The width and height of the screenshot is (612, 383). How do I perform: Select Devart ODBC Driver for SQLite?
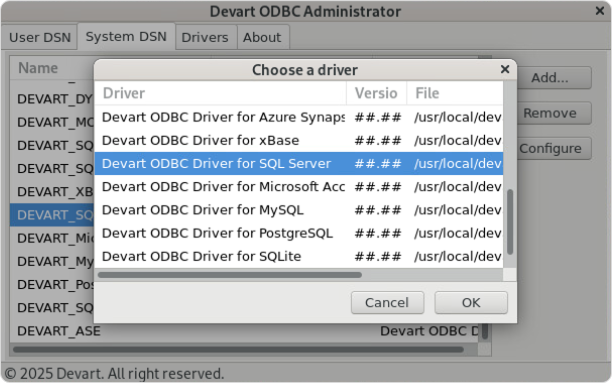coord(299,257)
